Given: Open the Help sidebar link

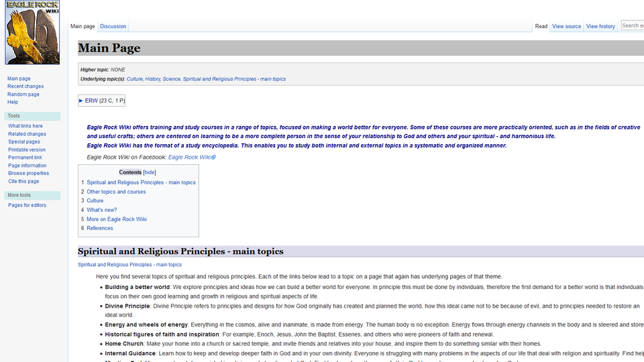Looking at the screenshot, I should pos(13,102).
